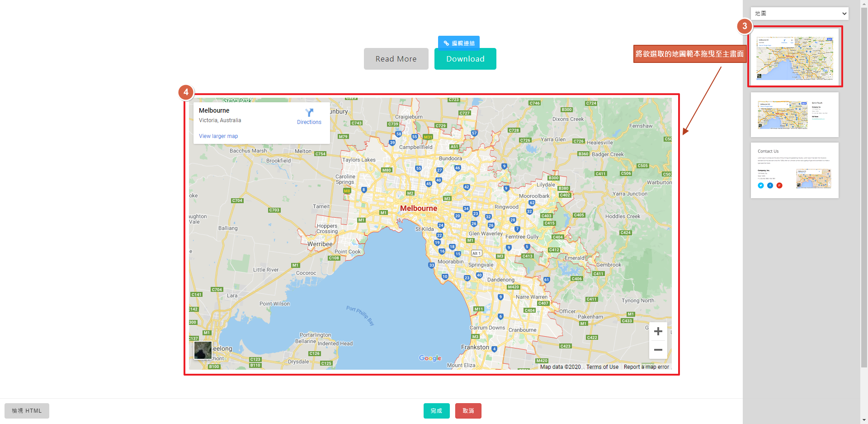Toggle satellite view thumbnail on map
Screen dimensions: 868x424
(203, 350)
